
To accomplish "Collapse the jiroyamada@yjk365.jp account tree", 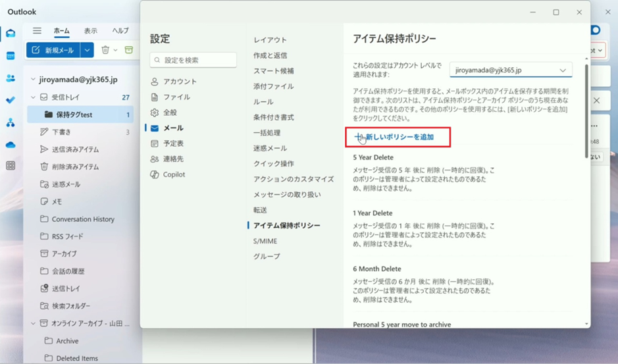I will pos(33,79).
